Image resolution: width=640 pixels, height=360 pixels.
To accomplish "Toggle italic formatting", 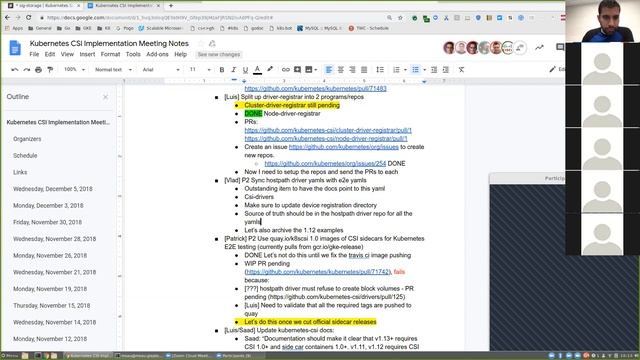I will (233, 70).
